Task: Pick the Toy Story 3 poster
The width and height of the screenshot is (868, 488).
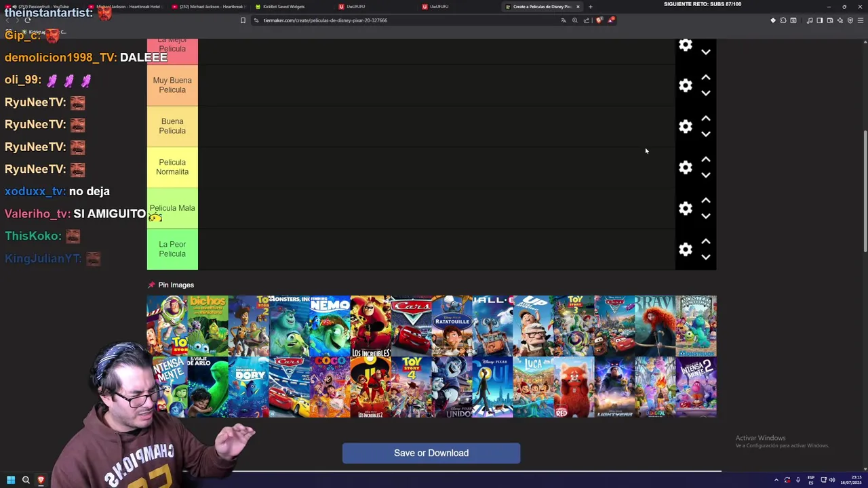Action: pos(574,326)
